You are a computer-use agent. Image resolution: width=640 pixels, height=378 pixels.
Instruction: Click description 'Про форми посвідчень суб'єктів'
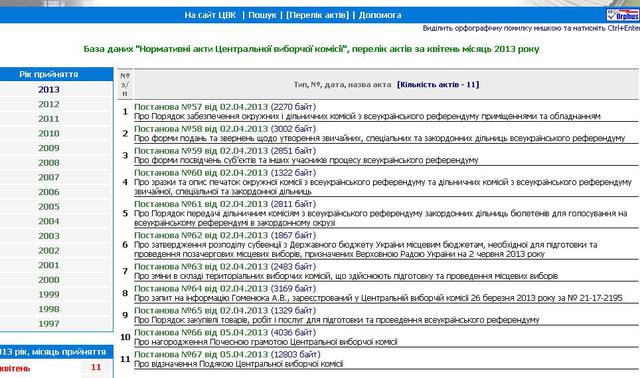306,160
